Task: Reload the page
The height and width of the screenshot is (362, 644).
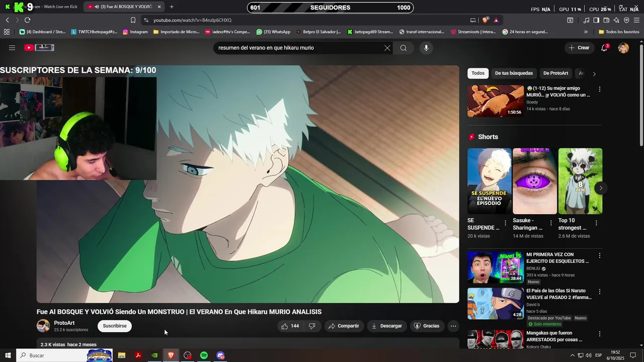Action: pos(27,20)
